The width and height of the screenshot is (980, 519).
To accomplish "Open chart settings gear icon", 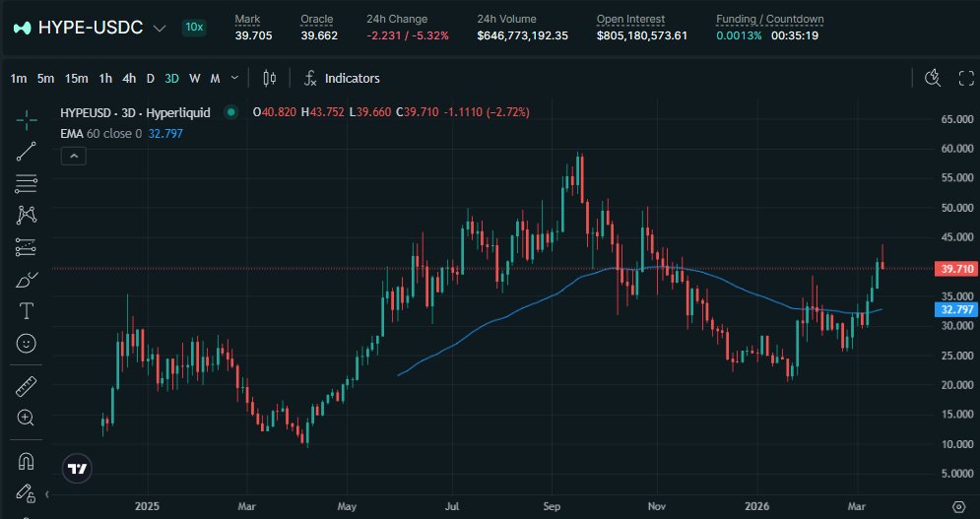I will tap(959, 506).
